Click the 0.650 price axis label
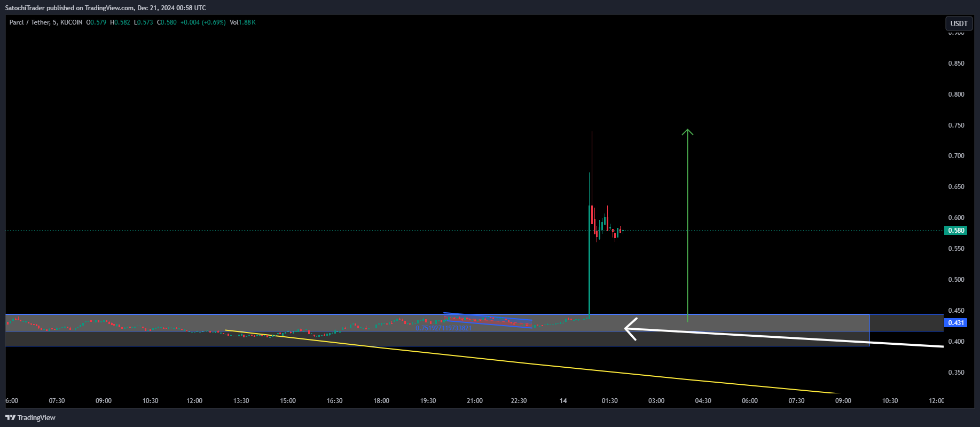Screen dimensions: 980x427 point(956,187)
